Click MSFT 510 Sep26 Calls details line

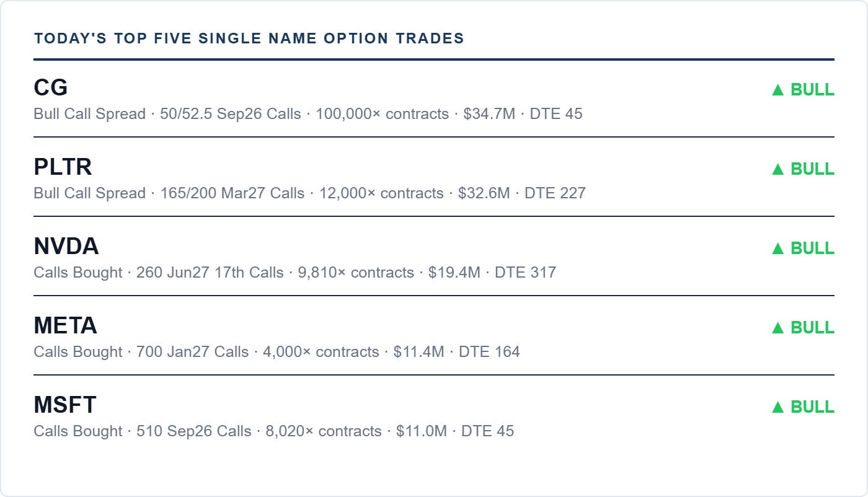[x=274, y=431]
